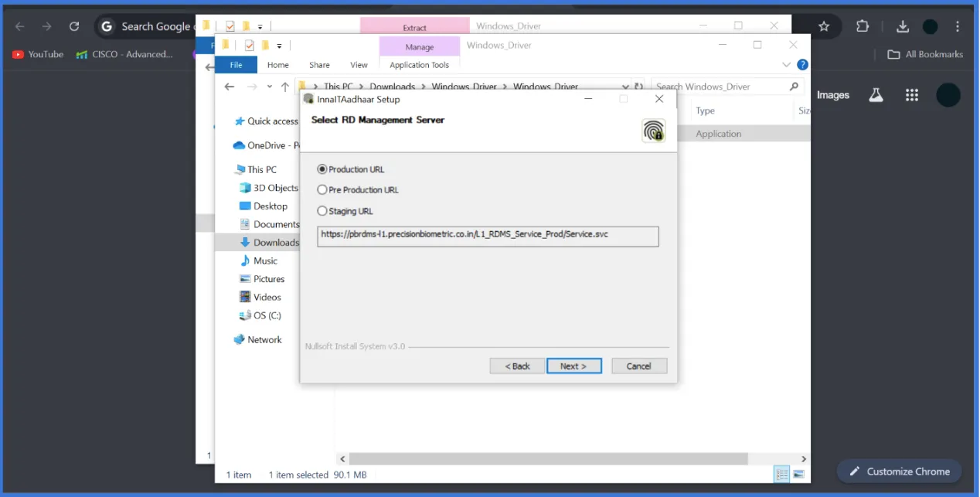This screenshot has height=497, width=980.
Task: Click Quick Access Toolbar properties checkmark icon
Action: pyautogui.click(x=249, y=46)
